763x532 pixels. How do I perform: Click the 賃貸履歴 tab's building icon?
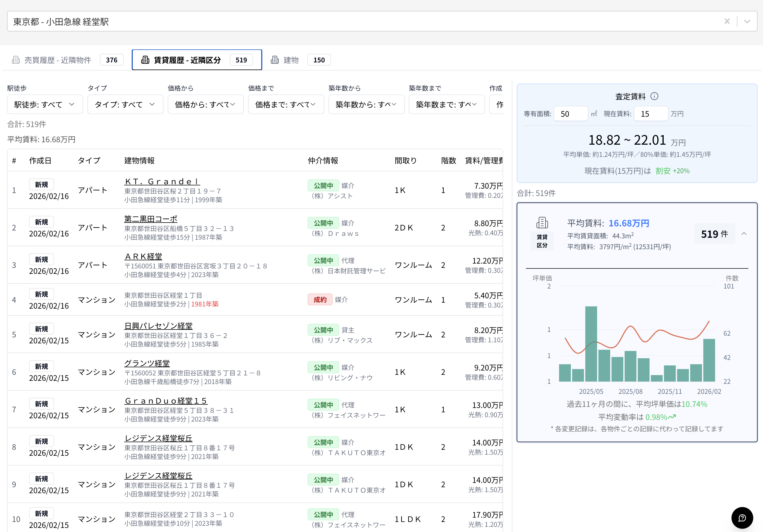click(x=145, y=60)
